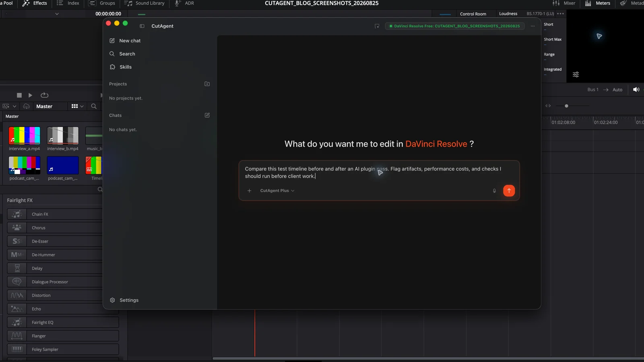The height and width of the screenshot is (362, 644).
Task: Open the CutAgent Plus model dropdown
Action: point(277,191)
